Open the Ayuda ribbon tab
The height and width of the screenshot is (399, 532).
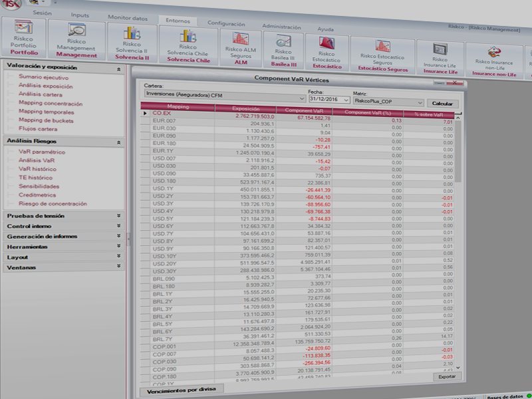(325, 29)
